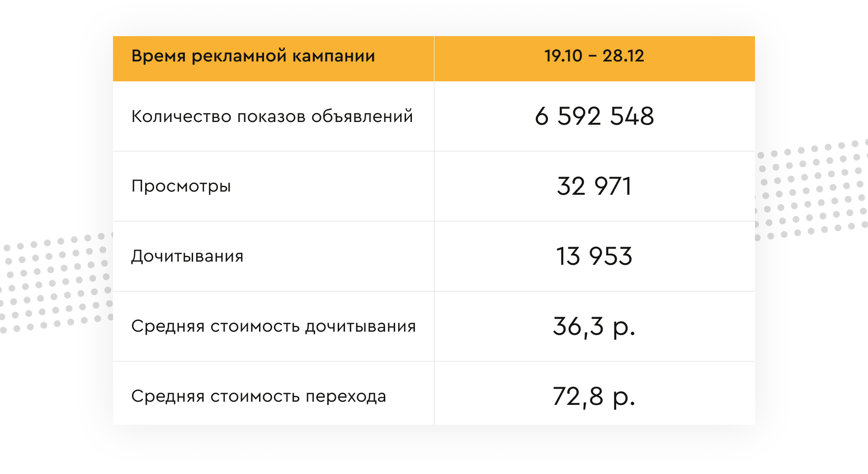Click the dotted pattern right of table
Viewport: 868px width, 474px height.
click(x=811, y=190)
